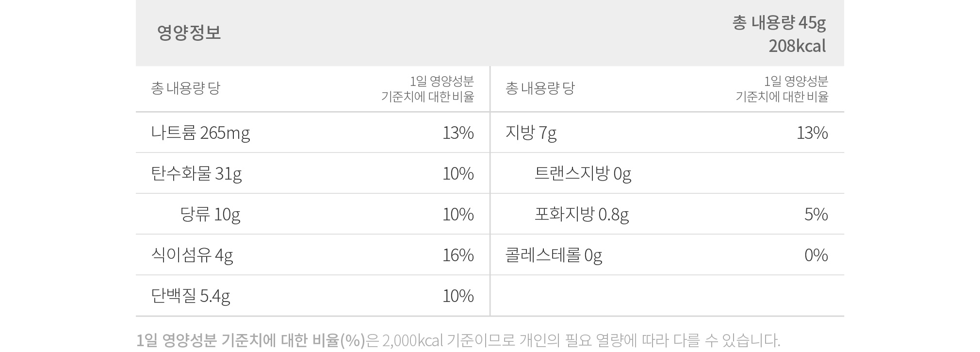
Task: Click the 단백질 5.4g row
Action: click(x=312, y=296)
